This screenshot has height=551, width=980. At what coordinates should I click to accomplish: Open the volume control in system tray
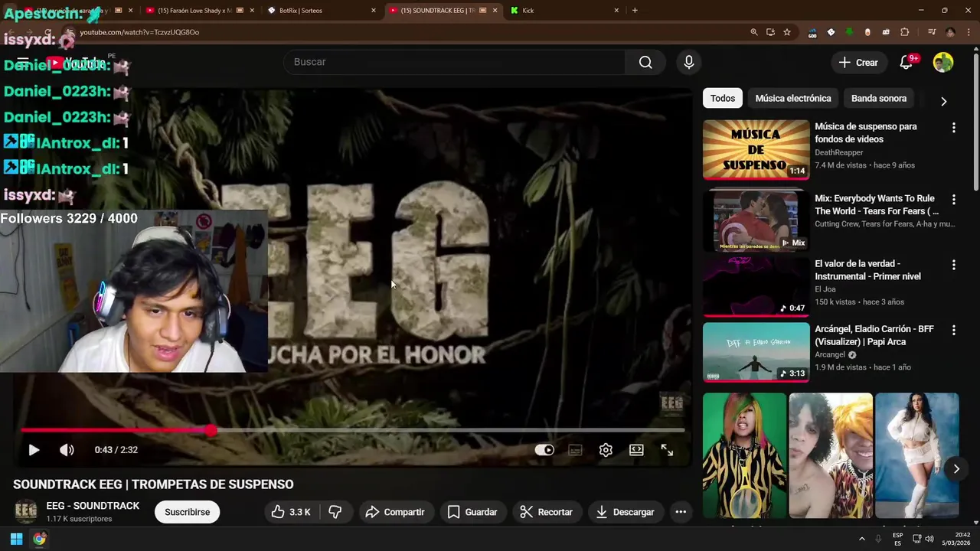point(929,539)
